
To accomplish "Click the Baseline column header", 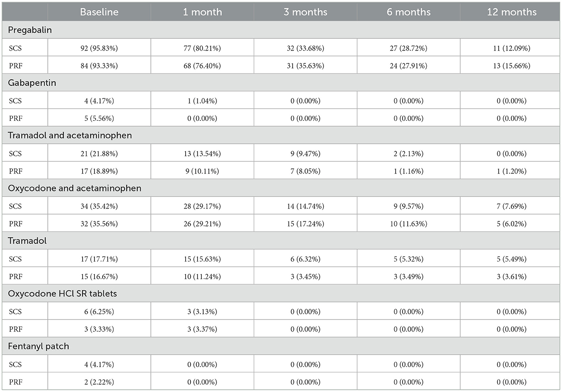I will point(99,12).
